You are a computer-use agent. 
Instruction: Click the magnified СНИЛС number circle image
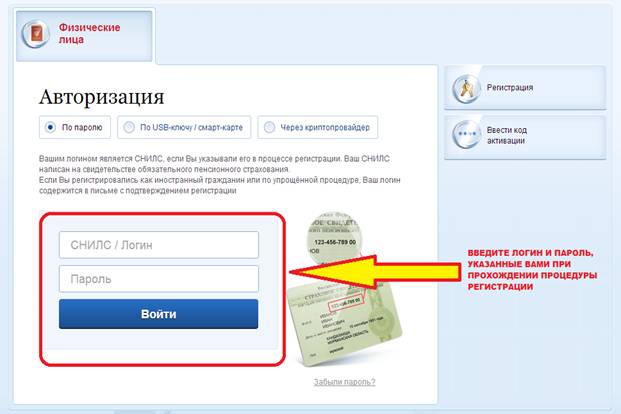point(333,238)
